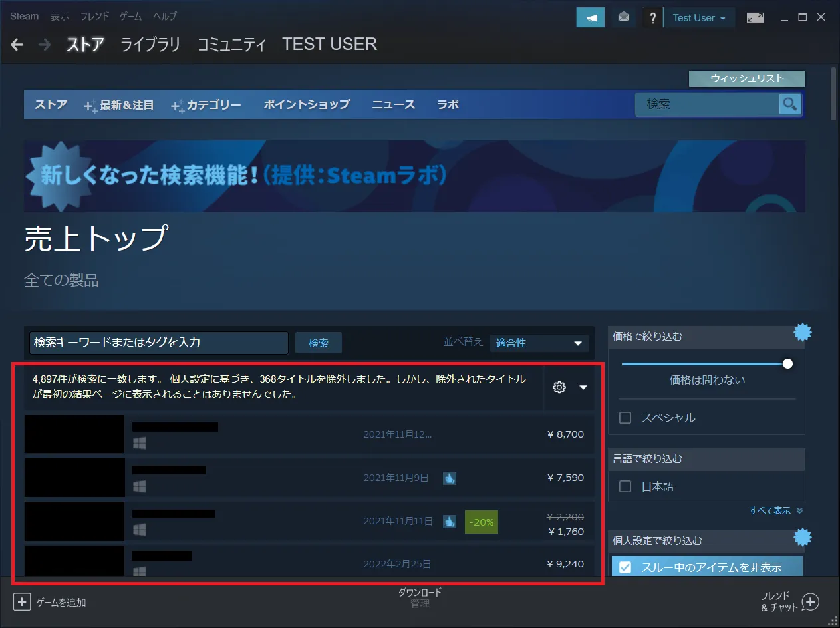Open the 並べ替え 適合性 dropdown
The height and width of the screenshot is (628, 840).
(x=539, y=343)
